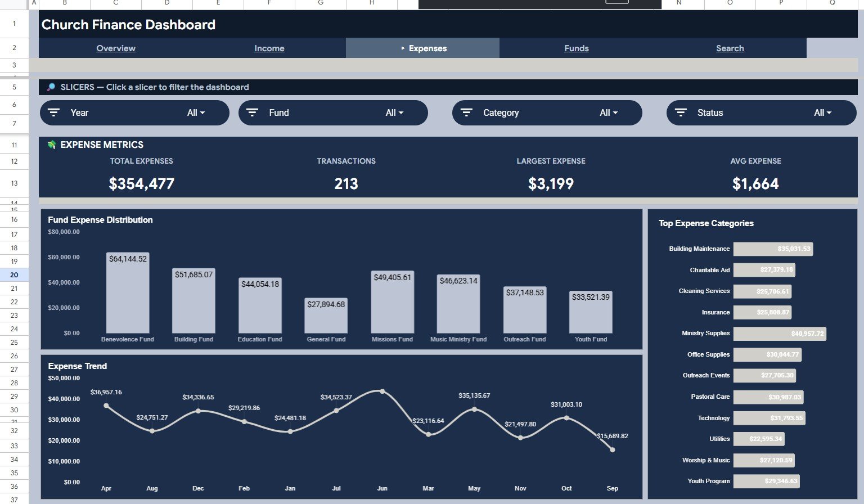Click the Office Supplies category bar
864x504 pixels.
(x=767, y=354)
